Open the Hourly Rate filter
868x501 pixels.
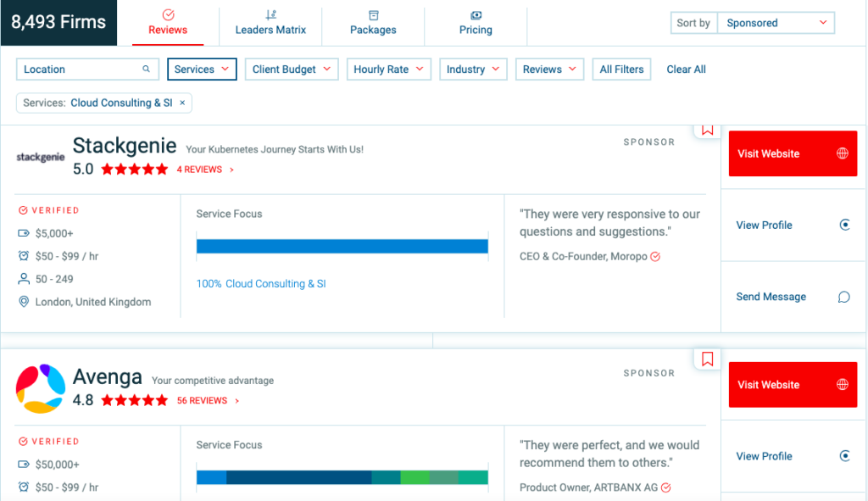[388, 70]
